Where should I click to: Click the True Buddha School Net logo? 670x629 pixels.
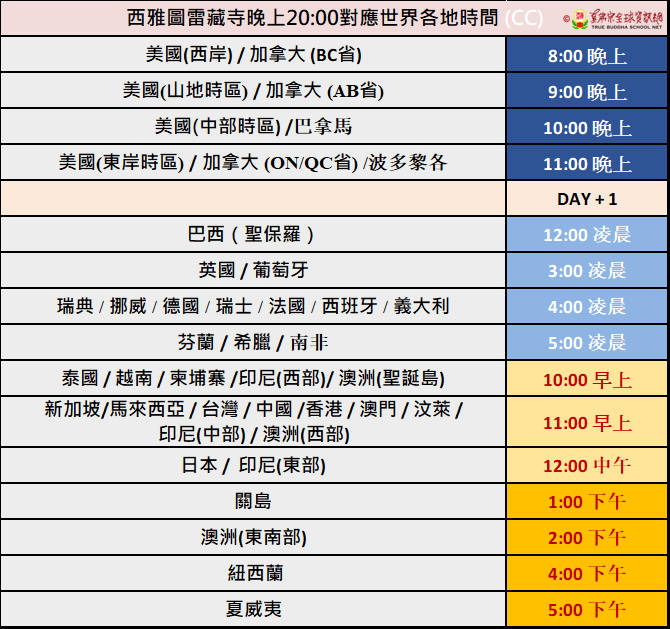tap(612, 18)
